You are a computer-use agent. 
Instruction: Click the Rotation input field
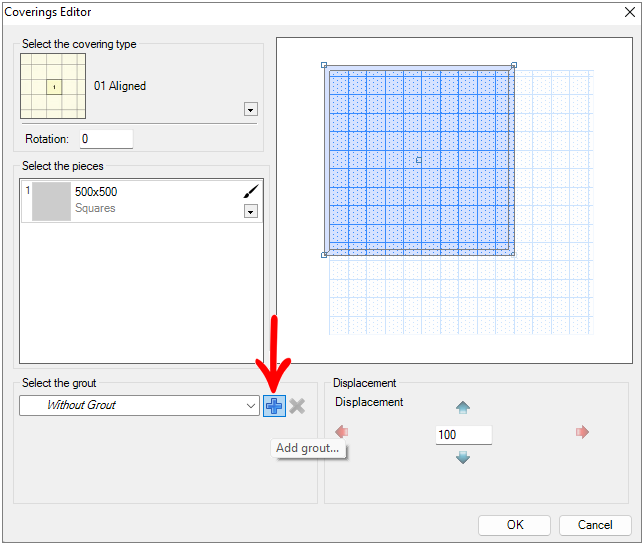click(x=106, y=139)
